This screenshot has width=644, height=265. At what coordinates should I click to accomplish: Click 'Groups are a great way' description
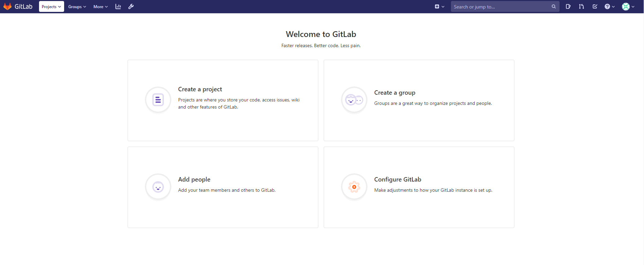(433, 103)
